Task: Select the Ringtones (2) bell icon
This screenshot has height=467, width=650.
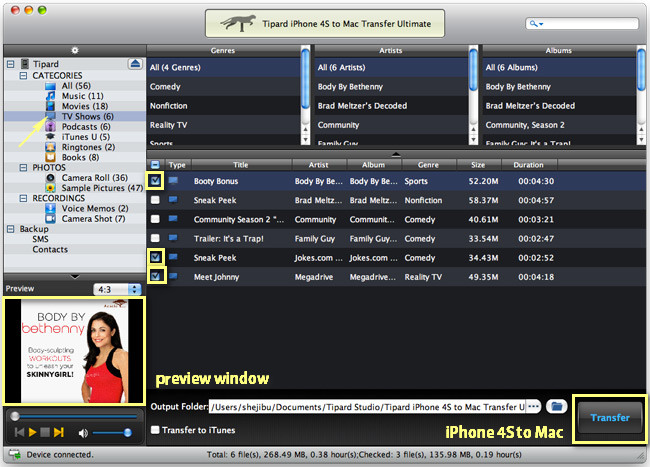Action: click(x=50, y=147)
